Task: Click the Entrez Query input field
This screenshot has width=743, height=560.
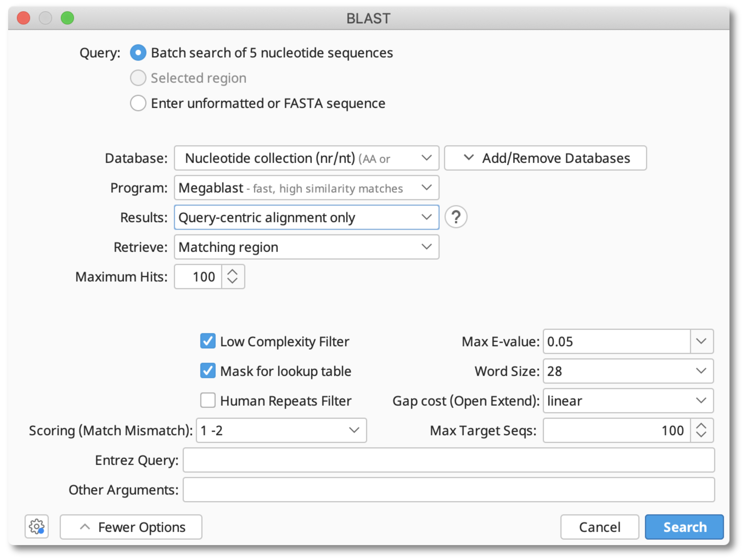Action: click(x=449, y=460)
